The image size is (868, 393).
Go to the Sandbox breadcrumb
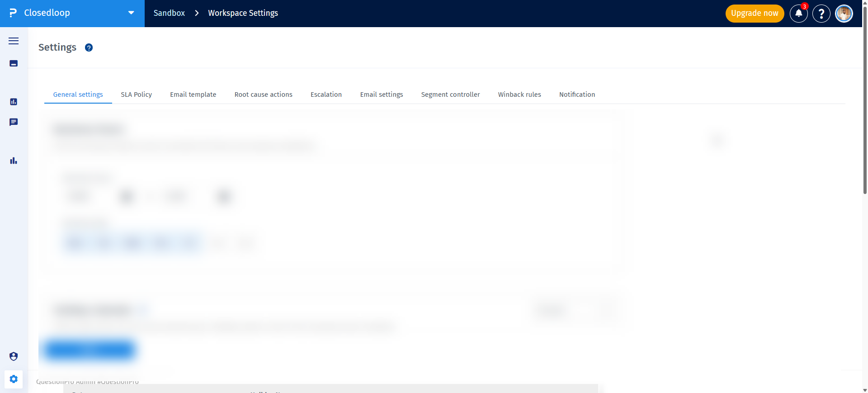pos(169,13)
